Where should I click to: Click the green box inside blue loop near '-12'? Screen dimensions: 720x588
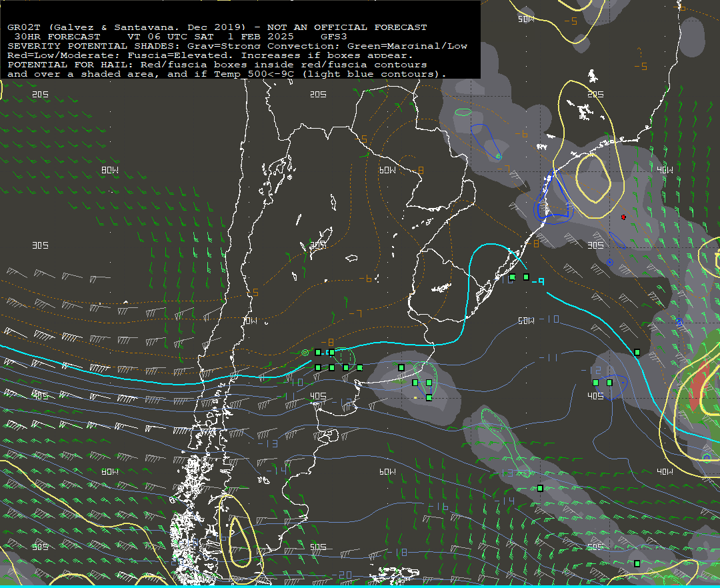[609, 383]
